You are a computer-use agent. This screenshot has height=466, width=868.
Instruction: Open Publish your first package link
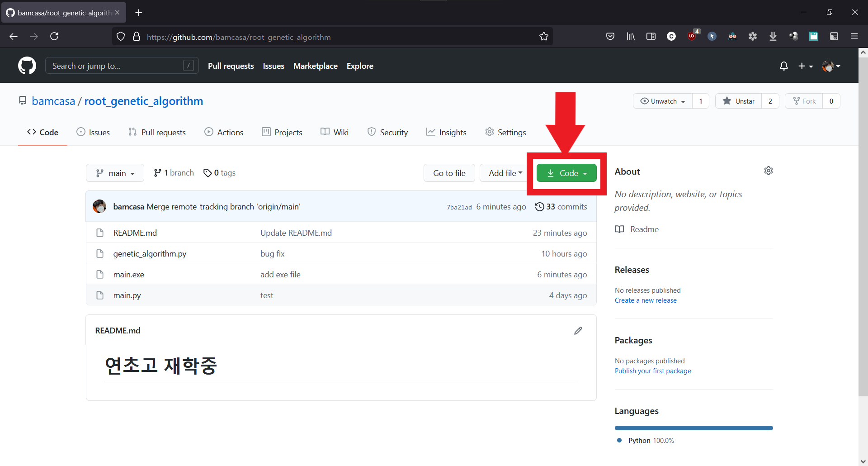(653, 371)
